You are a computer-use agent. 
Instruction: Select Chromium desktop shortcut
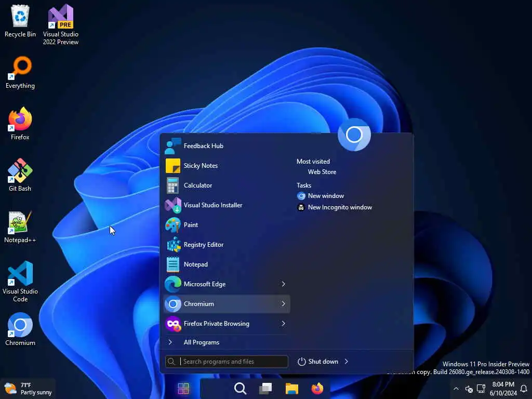click(20, 329)
